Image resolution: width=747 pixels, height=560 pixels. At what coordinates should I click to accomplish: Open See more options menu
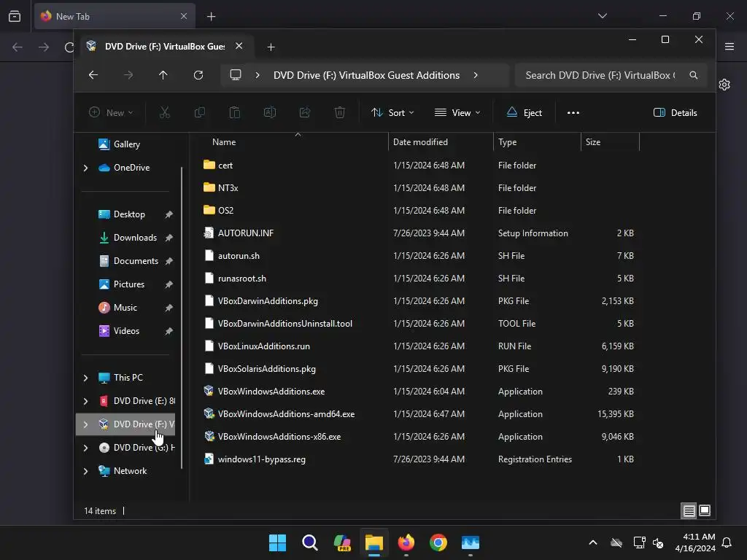(573, 112)
